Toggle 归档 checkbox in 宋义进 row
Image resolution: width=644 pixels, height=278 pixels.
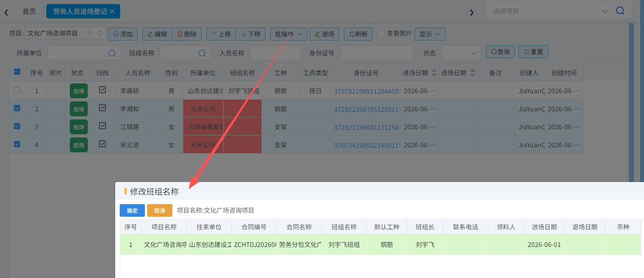point(103,144)
